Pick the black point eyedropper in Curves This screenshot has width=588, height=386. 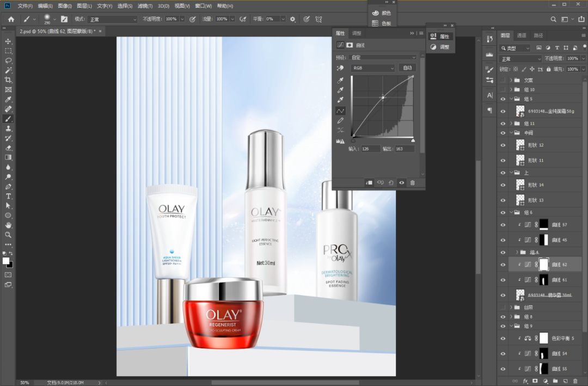click(x=340, y=80)
